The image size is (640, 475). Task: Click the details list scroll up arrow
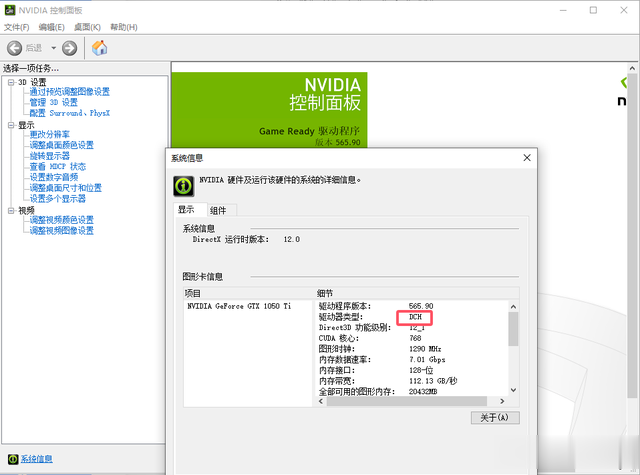513,306
